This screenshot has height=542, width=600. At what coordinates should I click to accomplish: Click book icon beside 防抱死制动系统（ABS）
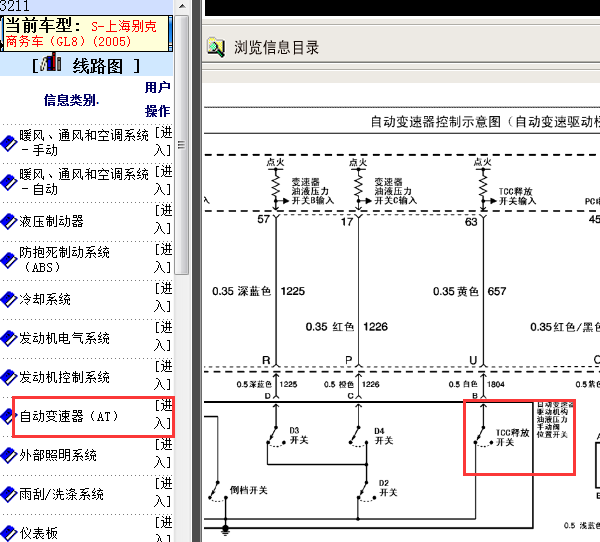(x=8, y=260)
